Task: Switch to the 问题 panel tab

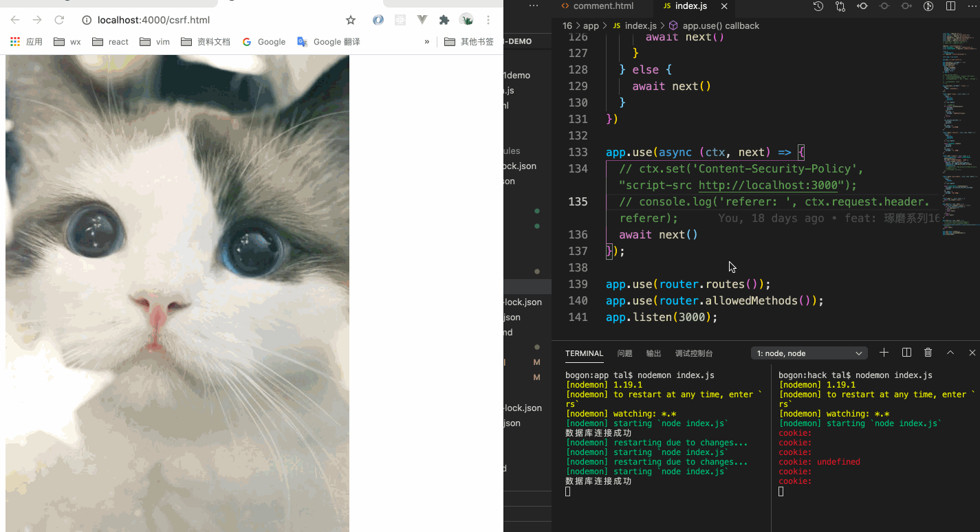Action: point(624,353)
